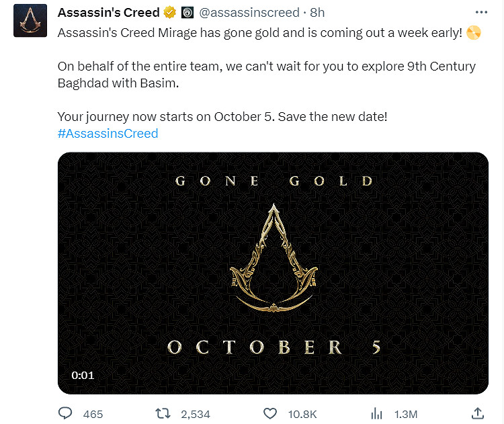Play the Gone Gold video
The height and width of the screenshot is (424, 504).
[273, 273]
